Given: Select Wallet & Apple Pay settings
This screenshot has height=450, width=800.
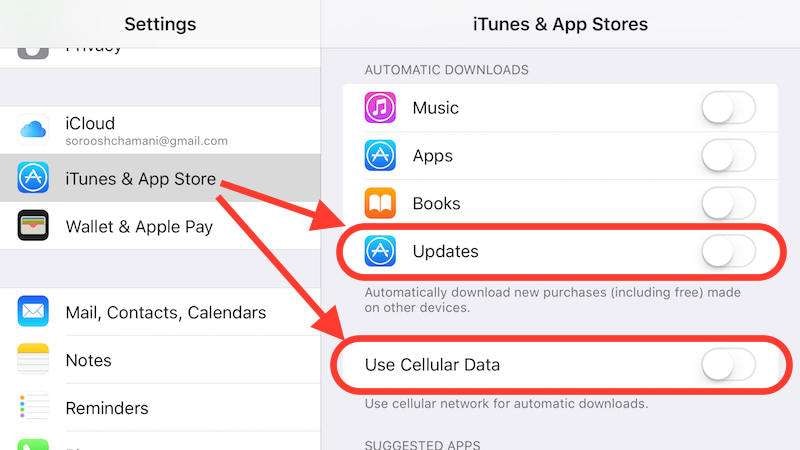Looking at the screenshot, I should pos(160,226).
